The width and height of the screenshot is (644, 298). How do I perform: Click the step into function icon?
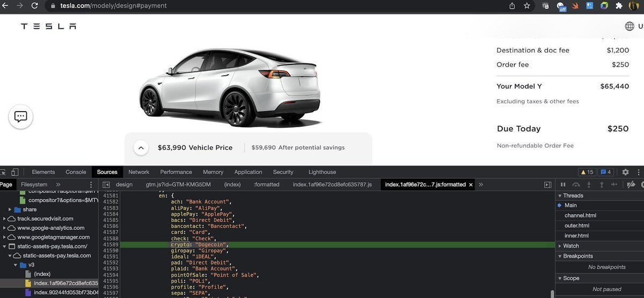(x=589, y=185)
